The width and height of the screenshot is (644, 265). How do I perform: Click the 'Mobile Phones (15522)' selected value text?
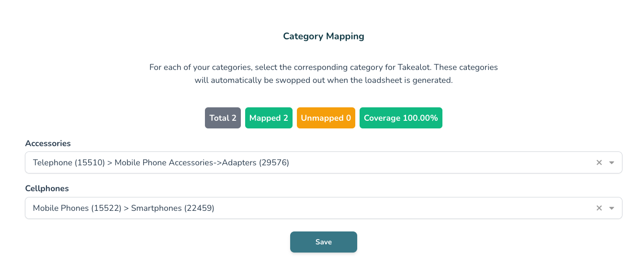(x=77, y=208)
